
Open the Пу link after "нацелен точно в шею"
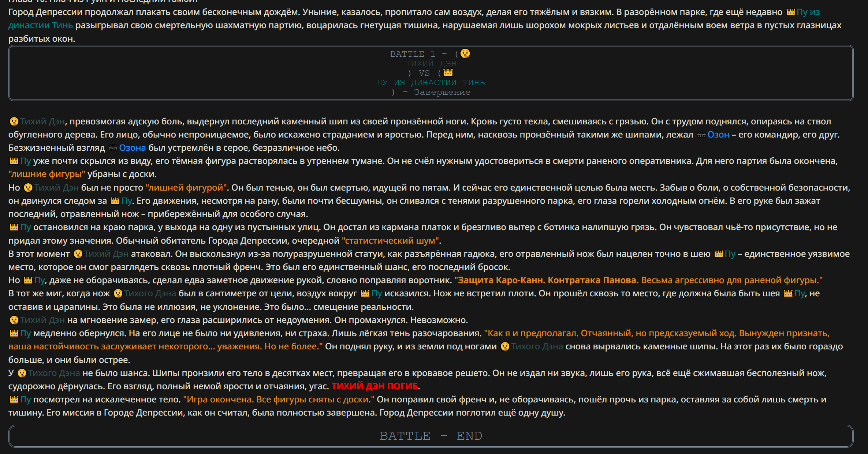(730, 254)
